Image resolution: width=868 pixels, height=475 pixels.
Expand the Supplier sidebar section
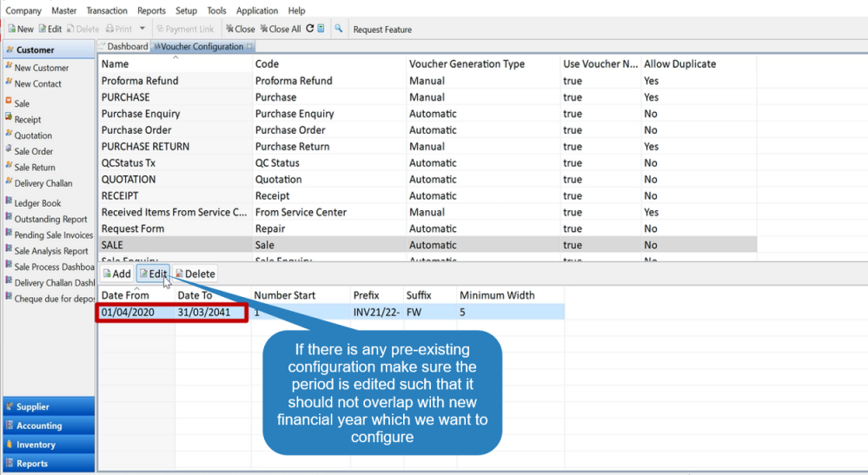(49, 406)
